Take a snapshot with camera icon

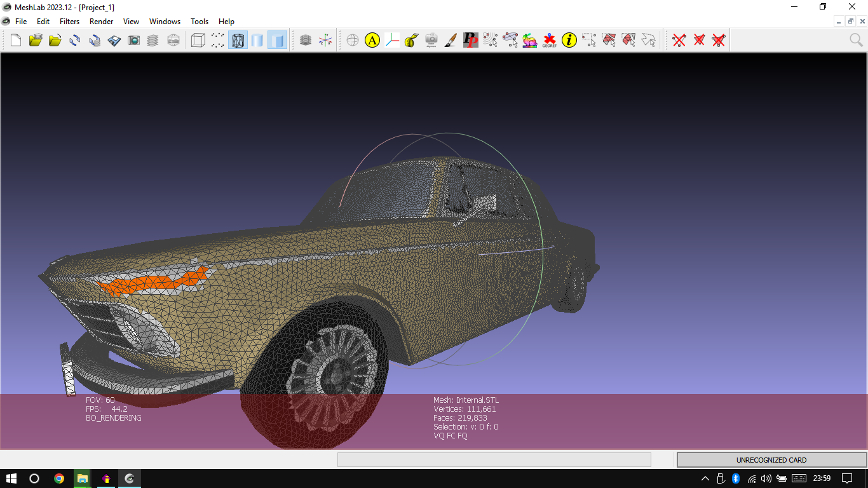click(x=133, y=41)
